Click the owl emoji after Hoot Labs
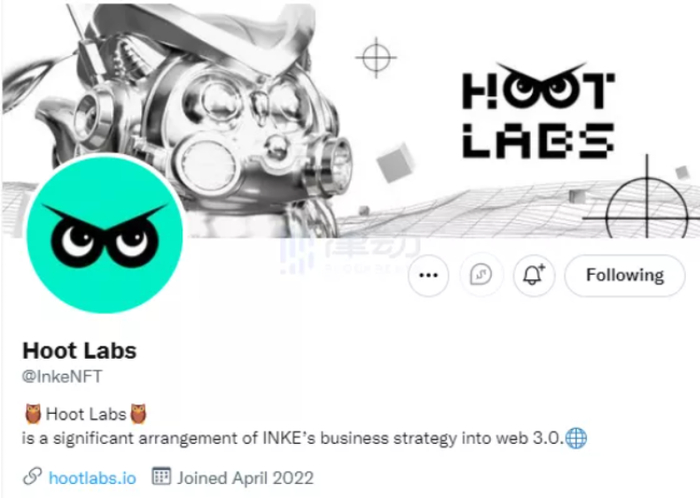The image size is (700, 498). [x=138, y=414]
